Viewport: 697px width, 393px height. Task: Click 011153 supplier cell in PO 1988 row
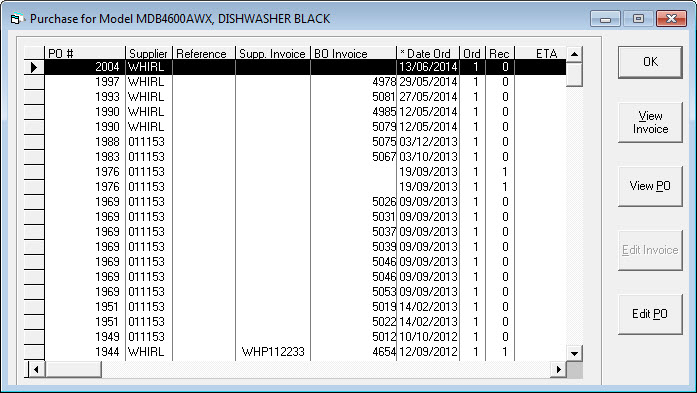[148, 142]
